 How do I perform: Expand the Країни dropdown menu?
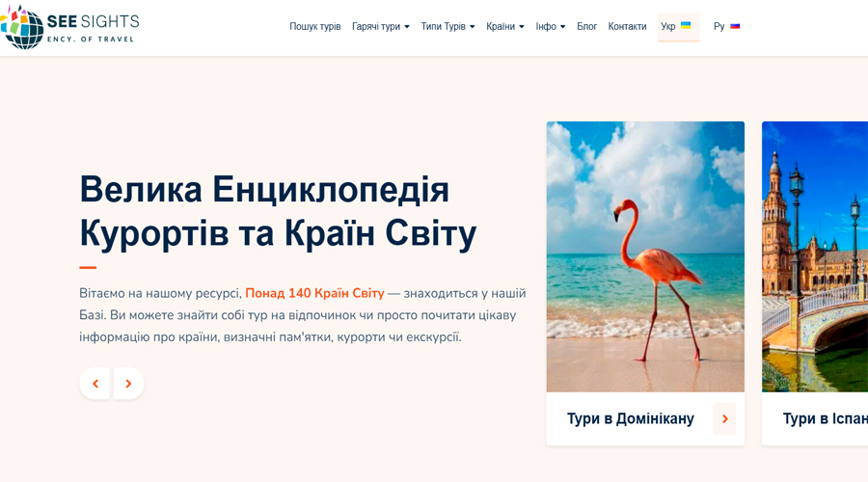504,27
